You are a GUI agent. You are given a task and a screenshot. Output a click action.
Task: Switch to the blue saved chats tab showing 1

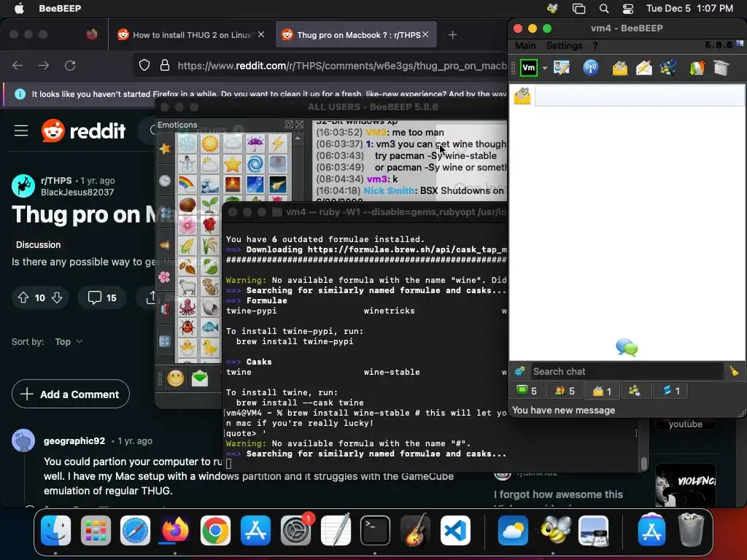[672, 391]
